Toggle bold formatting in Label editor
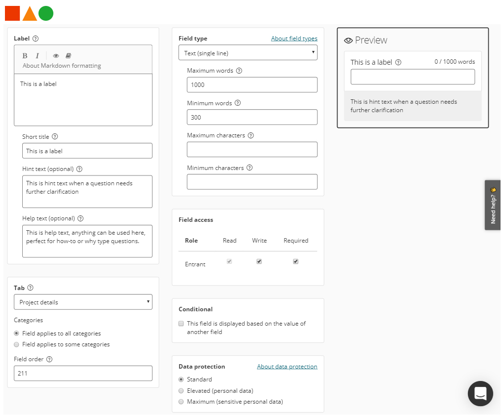The height and width of the screenshot is (420, 504). 25,56
